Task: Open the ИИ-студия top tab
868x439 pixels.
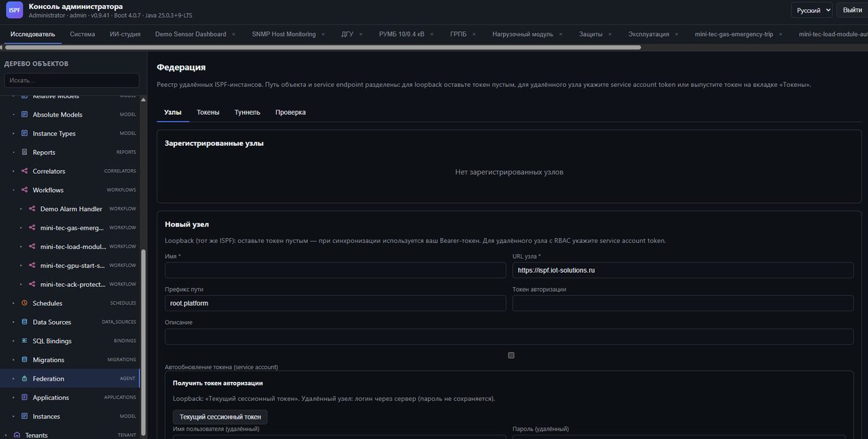Action: 125,34
